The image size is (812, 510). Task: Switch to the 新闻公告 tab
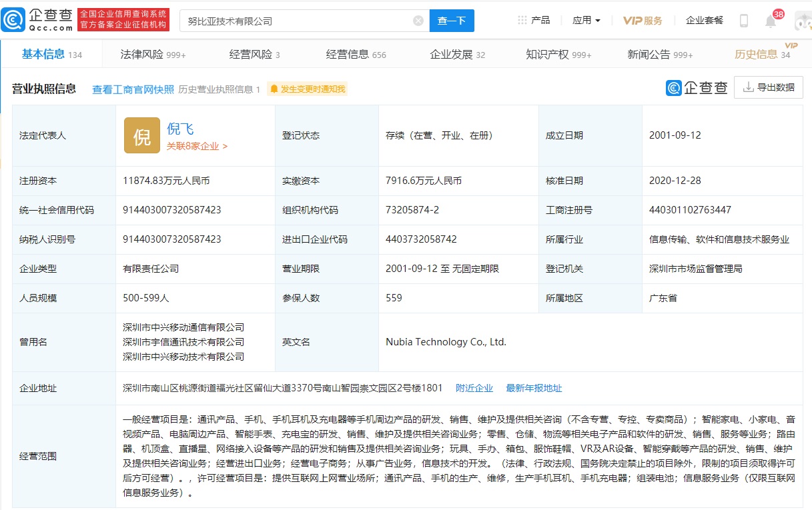click(660, 55)
